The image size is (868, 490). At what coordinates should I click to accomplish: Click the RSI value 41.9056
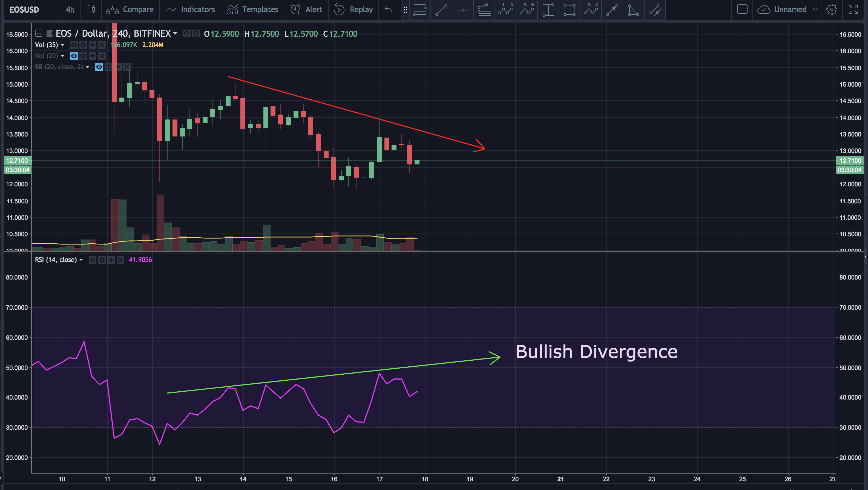click(140, 260)
